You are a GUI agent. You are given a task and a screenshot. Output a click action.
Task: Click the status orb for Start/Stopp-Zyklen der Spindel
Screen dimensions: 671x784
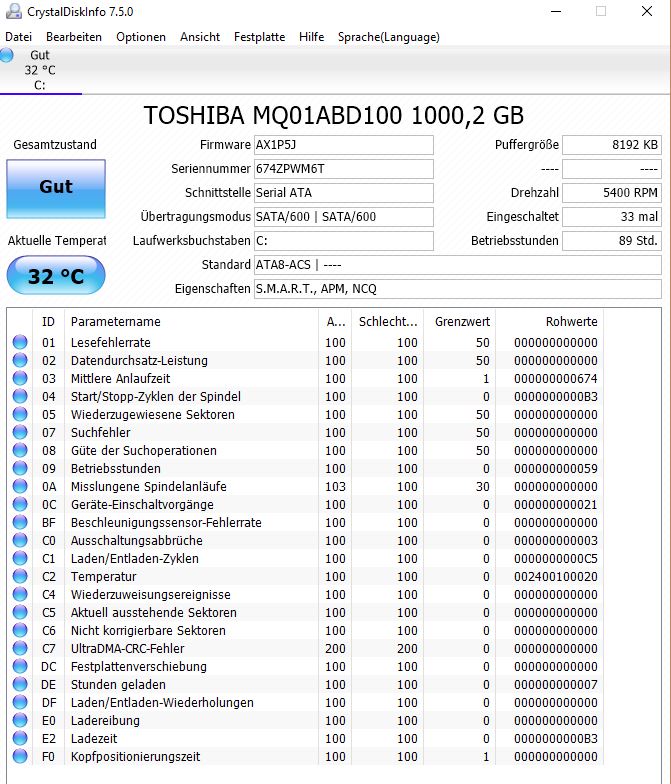(20, 396)
